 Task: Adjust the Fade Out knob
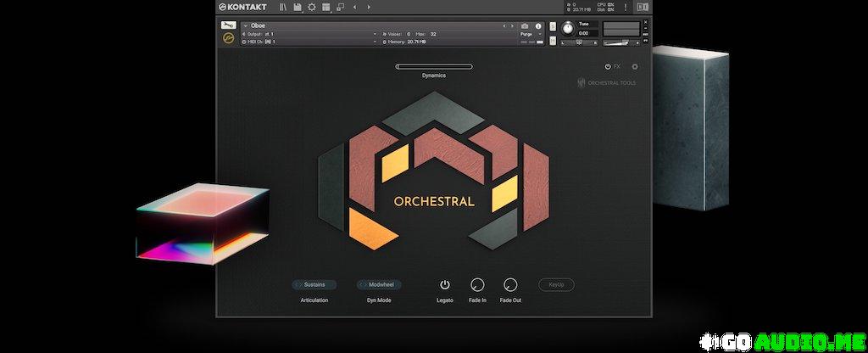(510, 285)
